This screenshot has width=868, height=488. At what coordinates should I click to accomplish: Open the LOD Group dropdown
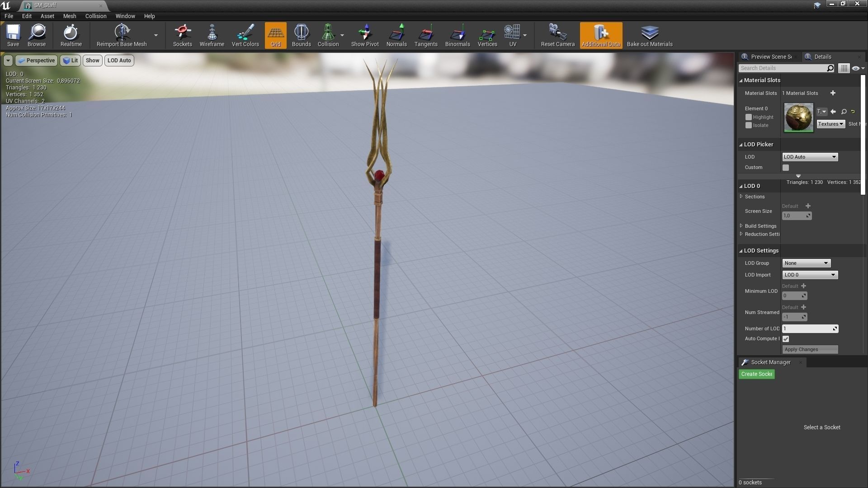(x=806, y=263)
